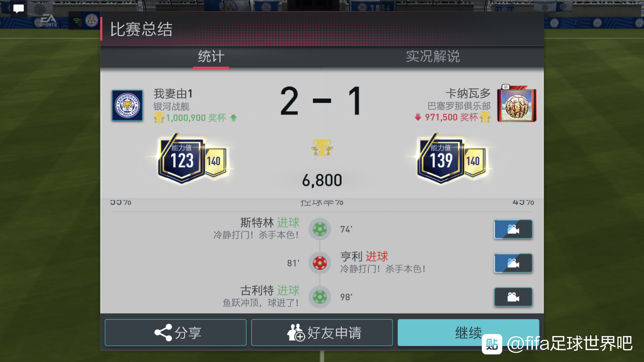Click the EA Sports logo
The image size is (644, 362).
(48, 21)
